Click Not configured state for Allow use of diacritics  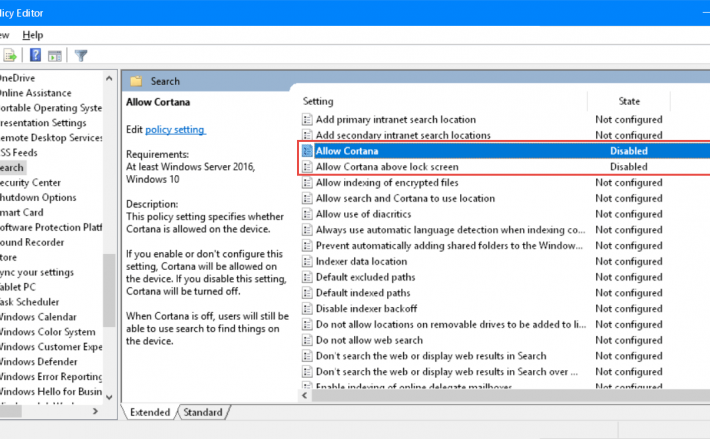628,214
